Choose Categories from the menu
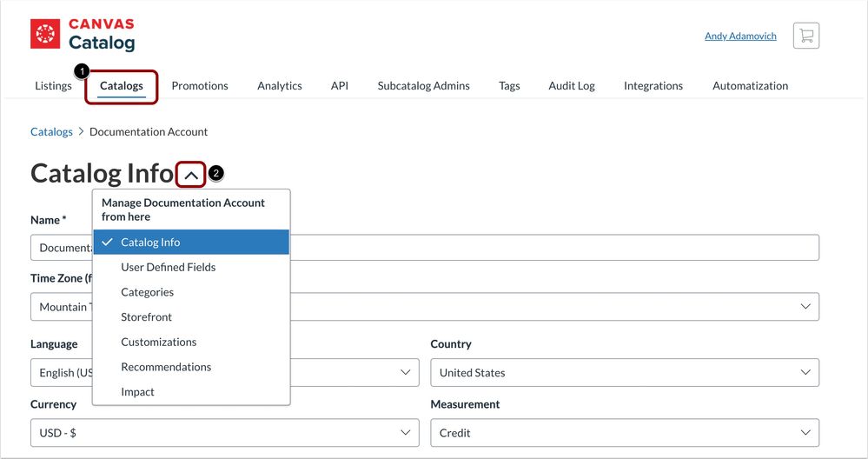This screenshot has width=868, height=459. (x=191, y=292)
